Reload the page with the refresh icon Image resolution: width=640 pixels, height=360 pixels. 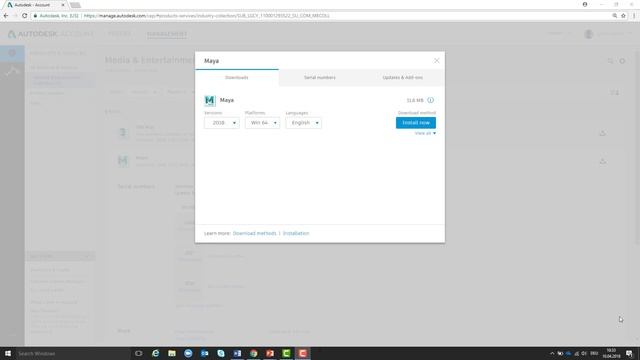(x=24, y=16)
